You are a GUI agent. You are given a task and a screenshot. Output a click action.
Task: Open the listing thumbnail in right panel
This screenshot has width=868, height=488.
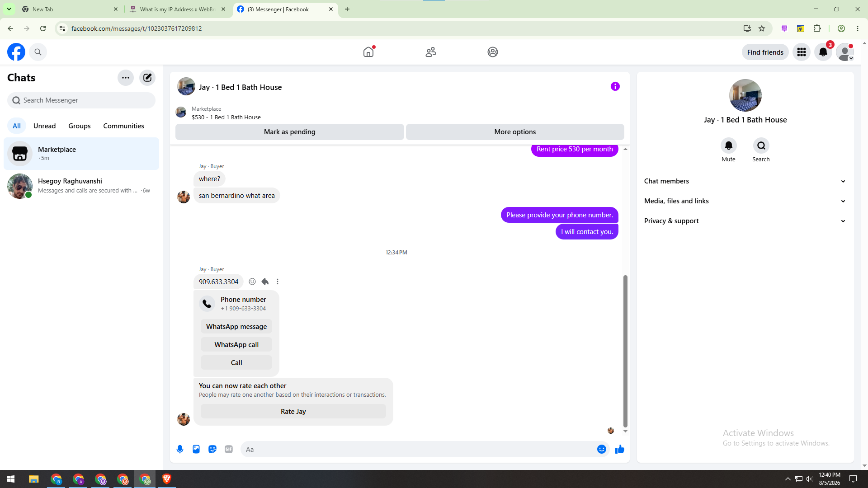pyautogui.click(x=745, y=95)
